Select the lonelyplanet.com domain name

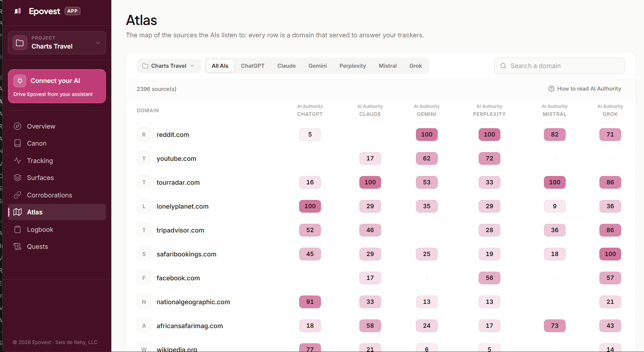coord(182,206)
